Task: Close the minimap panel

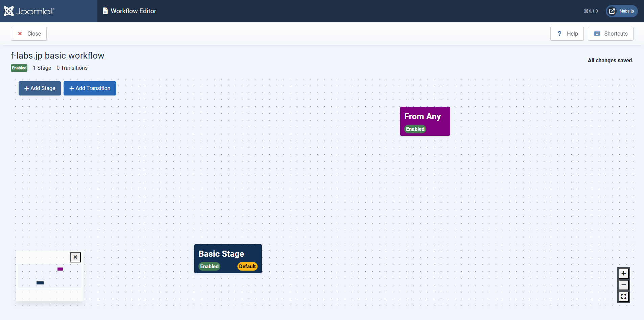Action: (75, 257)
